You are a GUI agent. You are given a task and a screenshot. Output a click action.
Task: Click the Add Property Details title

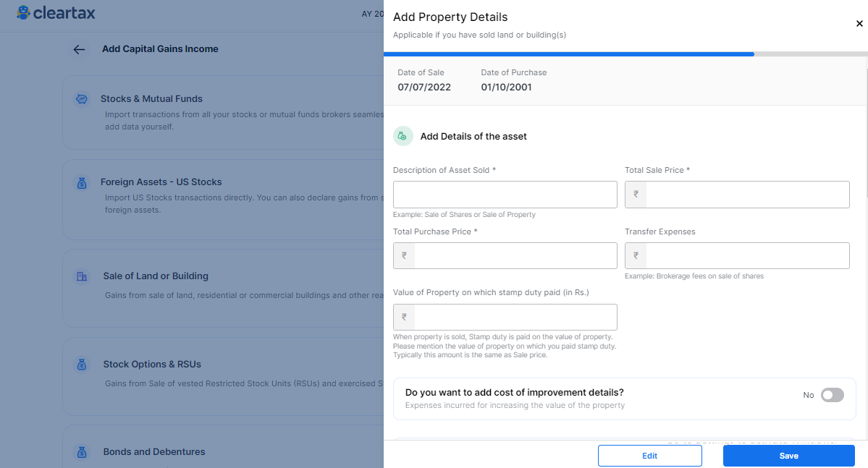point(450,17)
